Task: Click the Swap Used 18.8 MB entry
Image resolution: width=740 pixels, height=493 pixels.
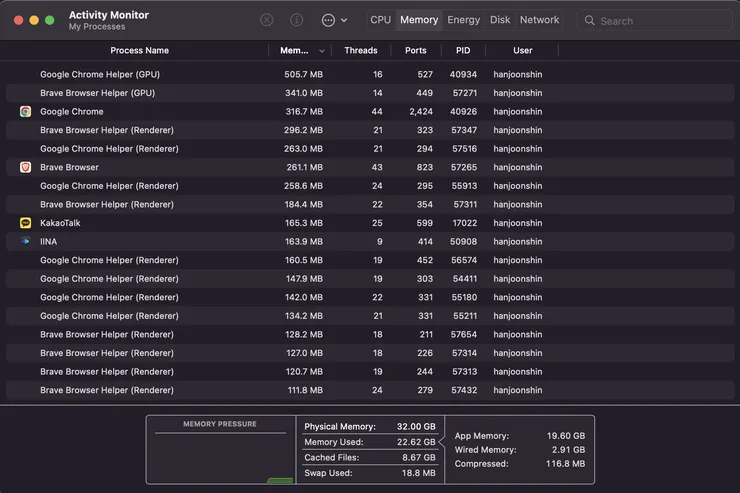Action: point(370,473)
